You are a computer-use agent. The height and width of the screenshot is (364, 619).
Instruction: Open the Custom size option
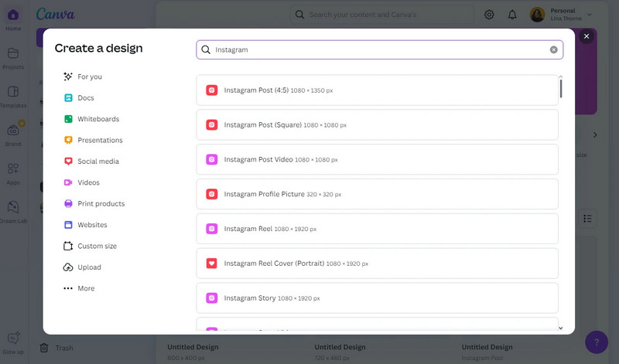[x=97, y=246]
